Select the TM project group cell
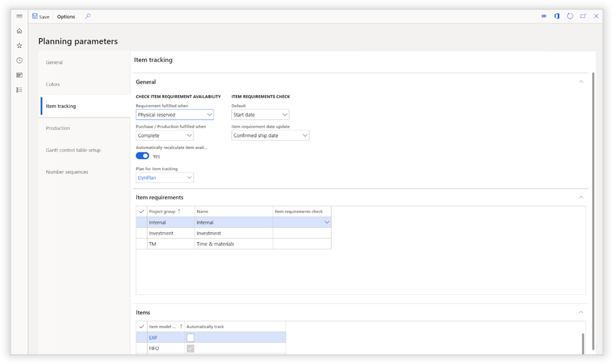 (170, 244)
